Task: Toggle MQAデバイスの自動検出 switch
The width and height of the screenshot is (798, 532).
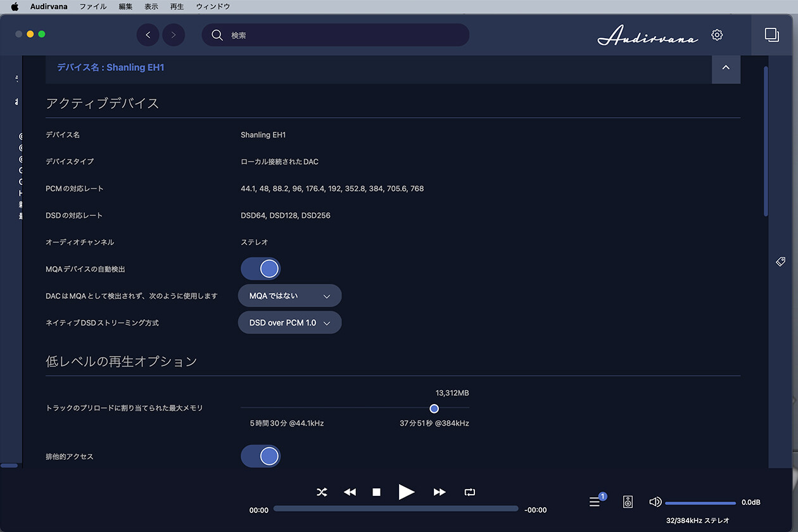Action: [x=260, y=269]
